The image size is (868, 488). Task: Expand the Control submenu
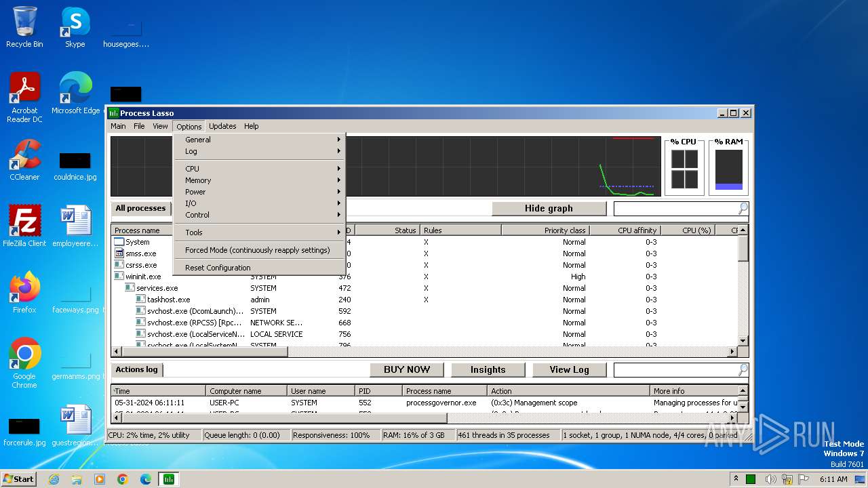(260, 215)
